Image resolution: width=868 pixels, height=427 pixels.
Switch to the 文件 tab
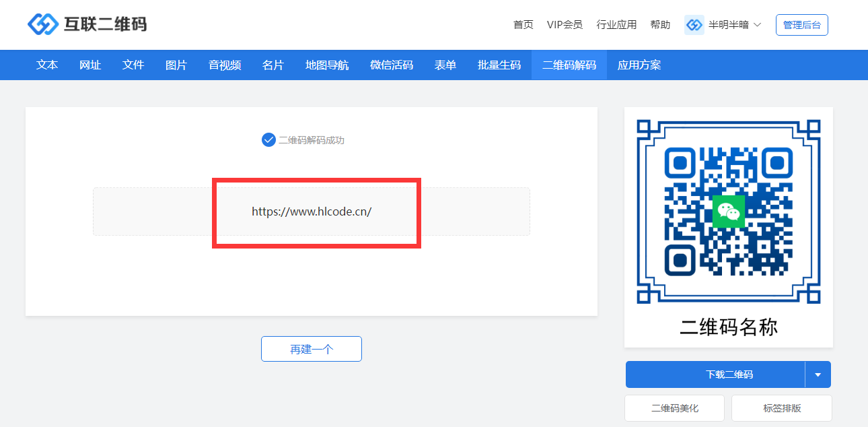pos(133,65)
